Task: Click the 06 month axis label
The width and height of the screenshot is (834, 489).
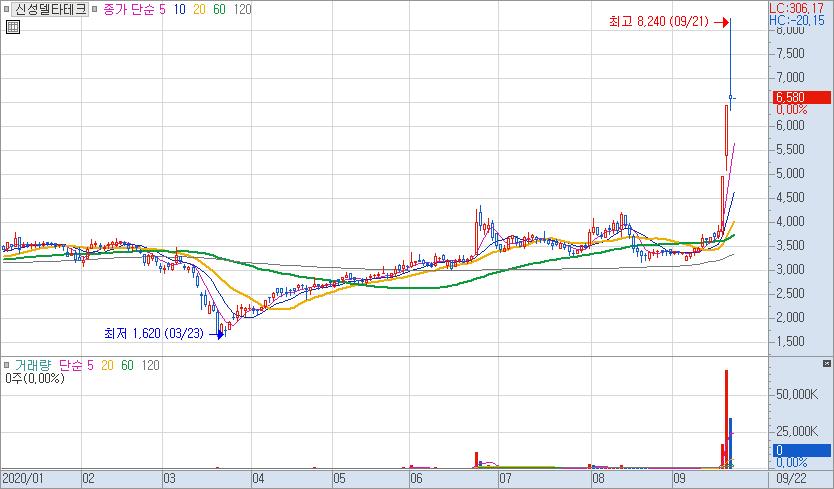Action: 416,478
